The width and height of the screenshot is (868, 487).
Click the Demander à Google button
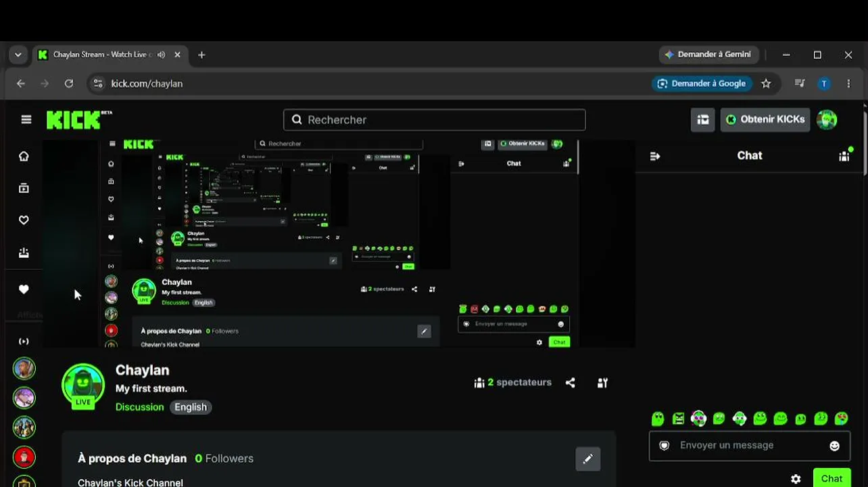pyautogui.click(x=702, y=84)
